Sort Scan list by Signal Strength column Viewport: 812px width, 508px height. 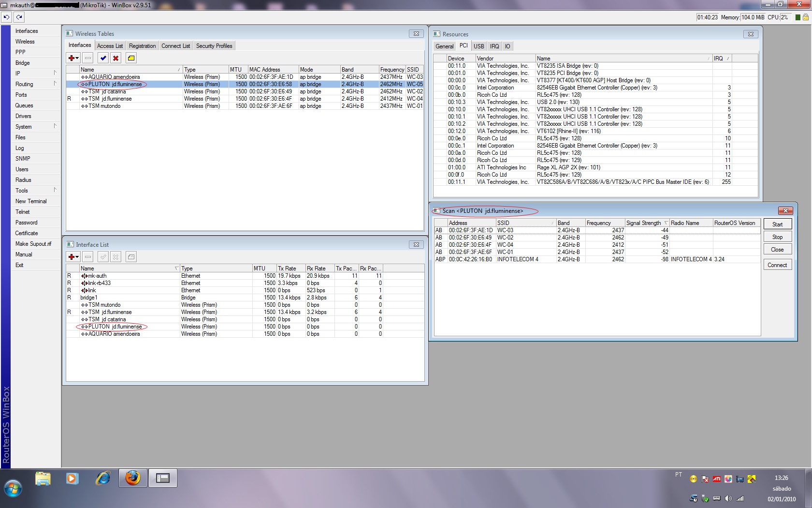(647, 223)
